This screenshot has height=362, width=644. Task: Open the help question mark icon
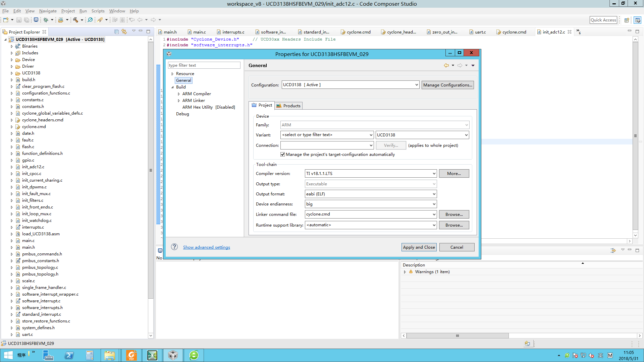174,247
